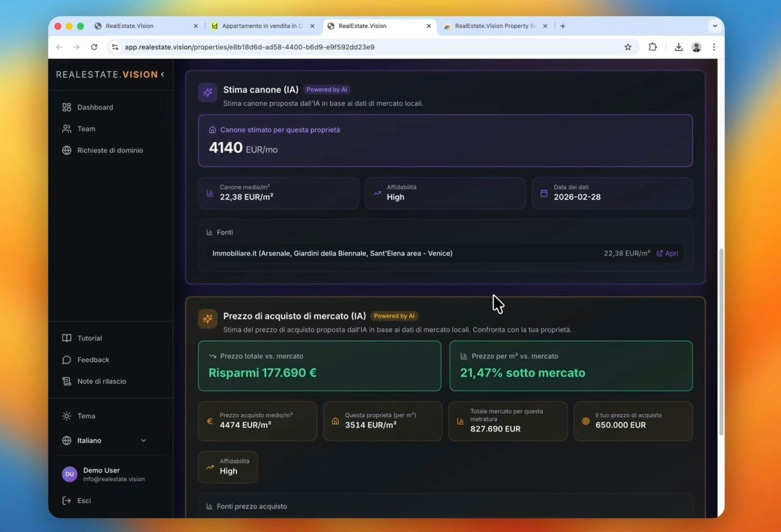This screenshot has width=781, height=532.
Task: Select the Team icon in the sidebar
Action: point(66,129)
